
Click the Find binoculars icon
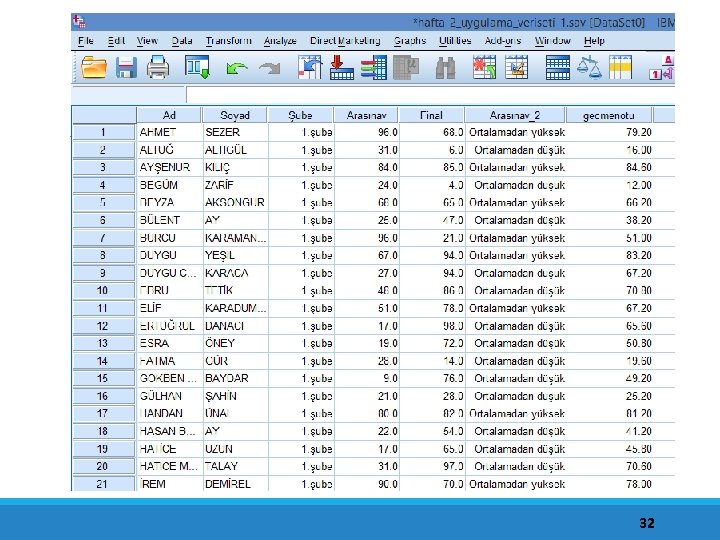click(x=445, y=68)
